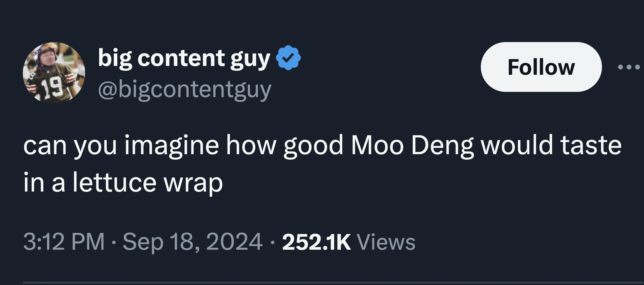Screen dimensions: 644x285
Task: Visit the @bigcontentguy handle link
Action: [x=184, y=90]
